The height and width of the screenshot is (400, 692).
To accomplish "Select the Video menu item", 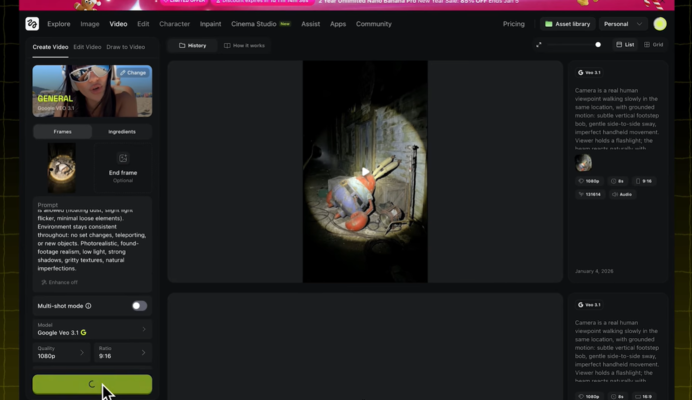I will pos(118,24).
